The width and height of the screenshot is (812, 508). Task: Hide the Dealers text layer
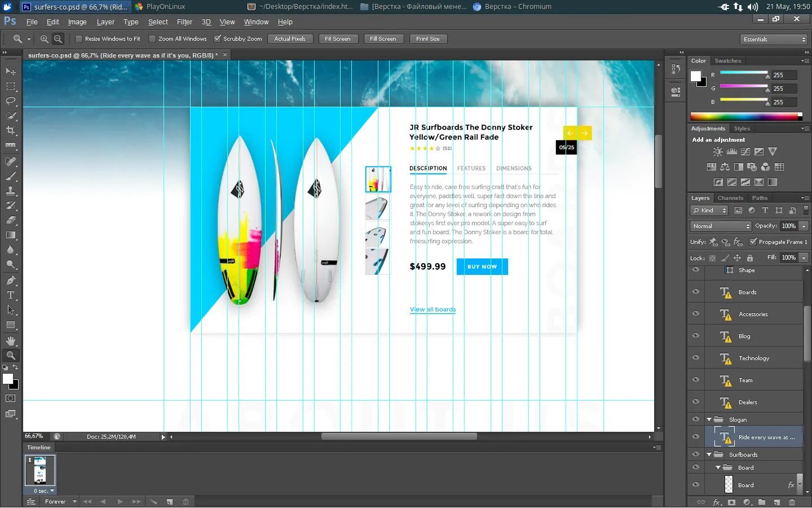(x=696, y=402)
